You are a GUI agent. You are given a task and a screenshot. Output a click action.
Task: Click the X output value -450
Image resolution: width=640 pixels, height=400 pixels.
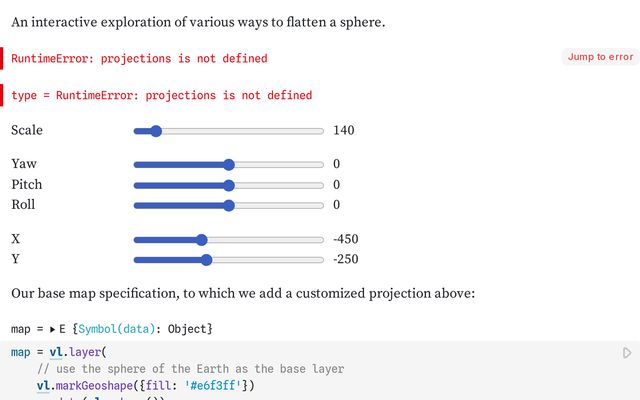tap(346, 239)
